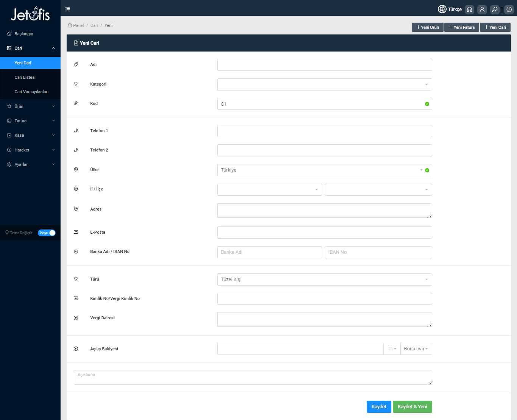Open the Ülke dropdown showing Türkiye

coord(324,170)
